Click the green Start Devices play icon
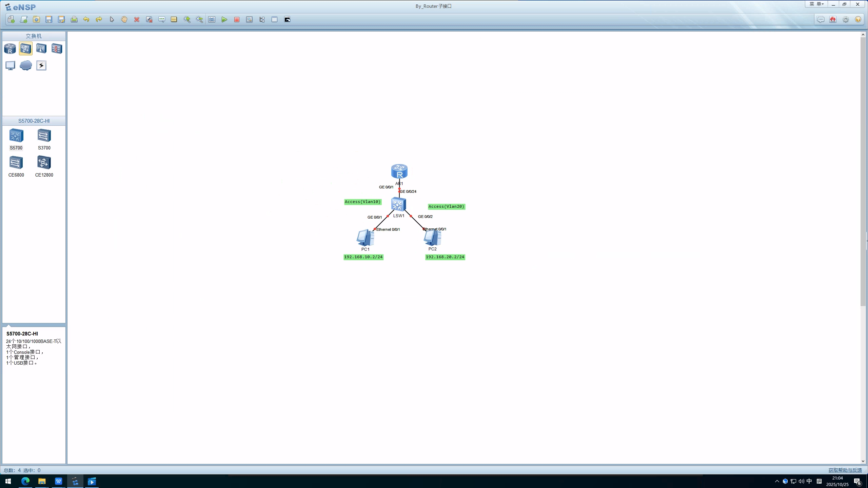Screen dimensions: 868x488 [x=224, y=20]
